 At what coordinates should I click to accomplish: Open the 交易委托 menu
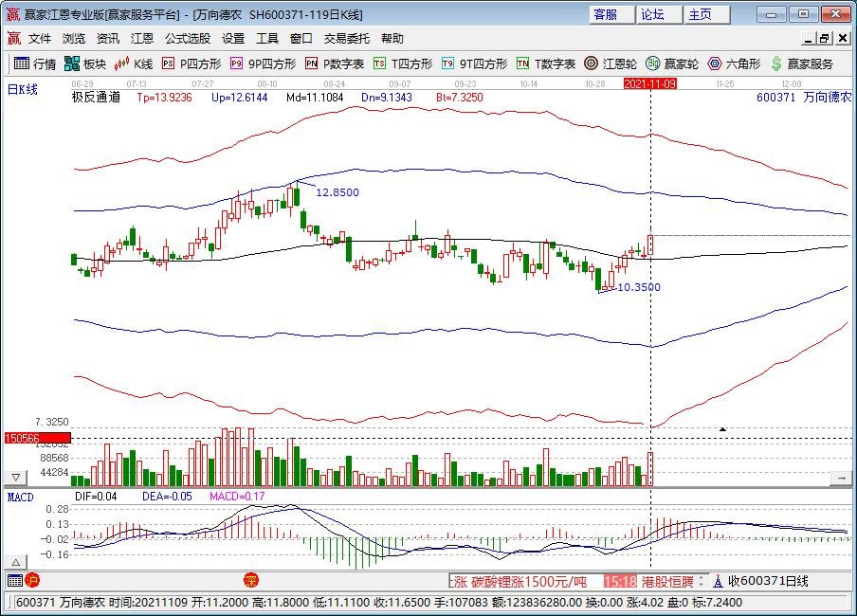[x=348, y=39]
